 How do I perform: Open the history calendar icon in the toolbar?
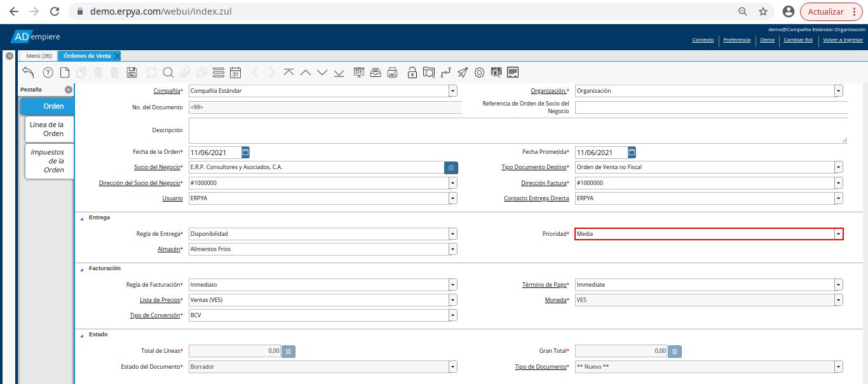tap(235, 72)
